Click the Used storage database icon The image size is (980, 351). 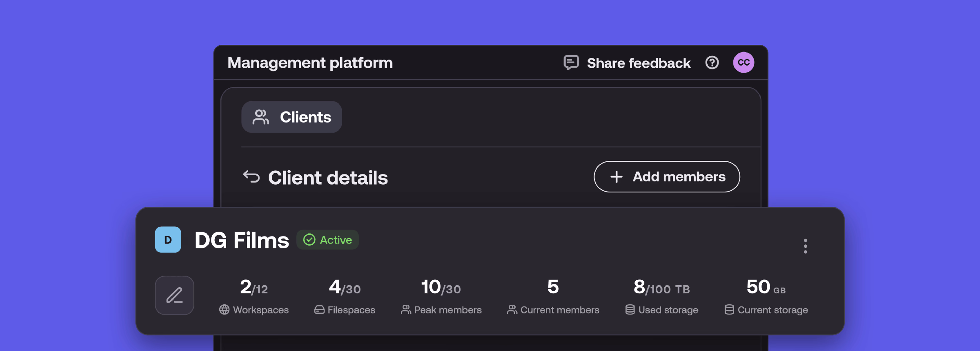[630, 310]
